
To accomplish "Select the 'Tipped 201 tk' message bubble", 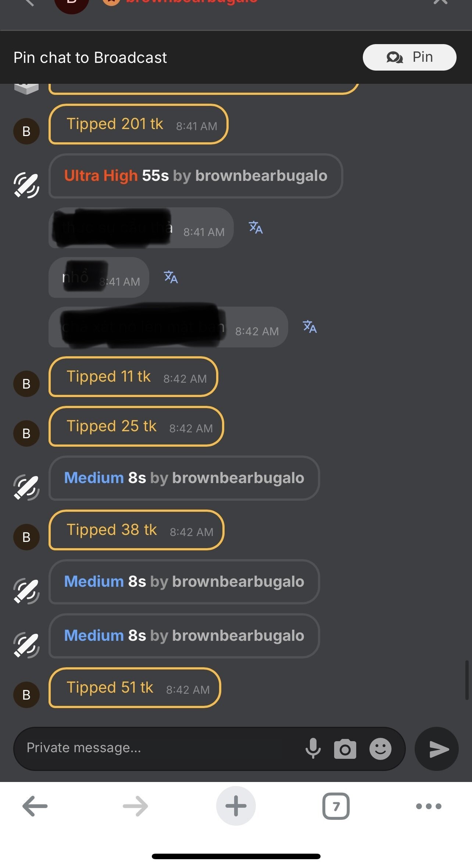I will pyautogui.click(x=138, y=124).
